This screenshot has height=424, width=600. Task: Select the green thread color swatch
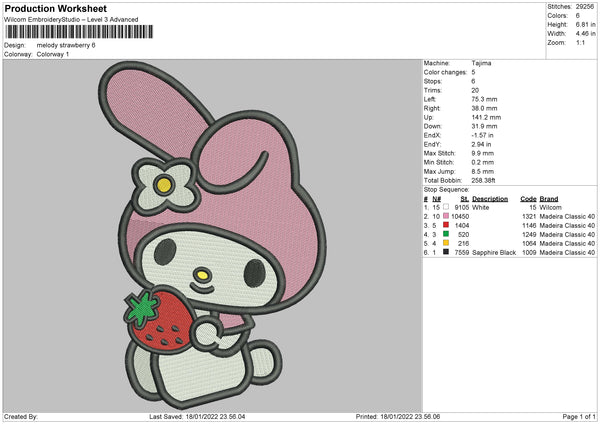point(446,234)
